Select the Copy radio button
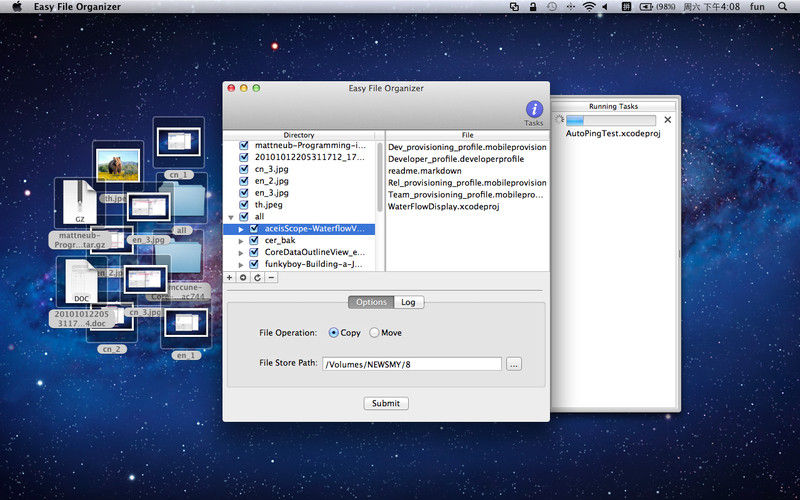The image size is (800, 500). pos(333,333)
